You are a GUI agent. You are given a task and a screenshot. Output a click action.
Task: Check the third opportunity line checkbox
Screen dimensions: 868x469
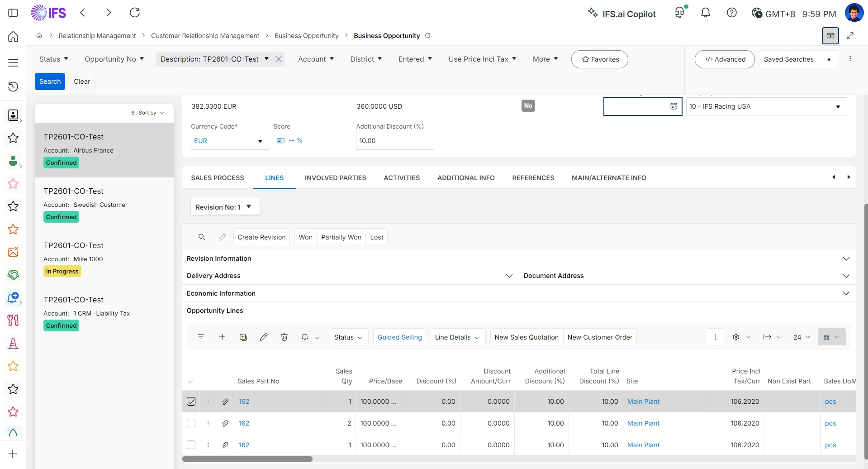pos(191,445)
